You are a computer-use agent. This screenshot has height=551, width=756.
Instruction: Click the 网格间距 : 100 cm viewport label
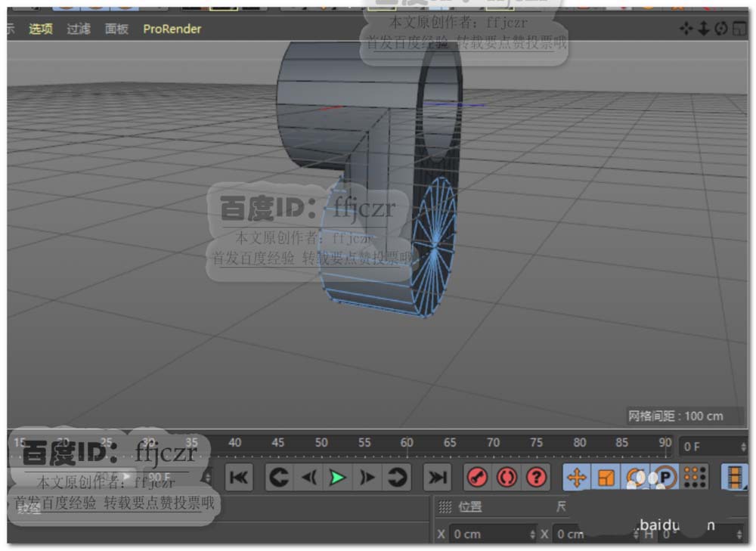pyautogui.click(x=675, y=416)
